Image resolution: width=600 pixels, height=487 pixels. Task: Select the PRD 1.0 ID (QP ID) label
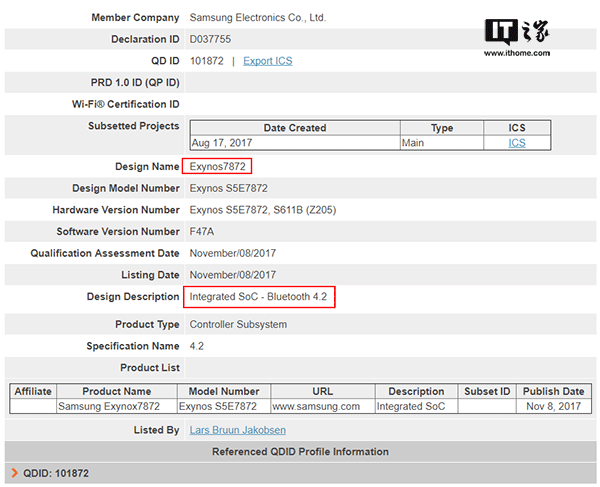pos(135,83)
